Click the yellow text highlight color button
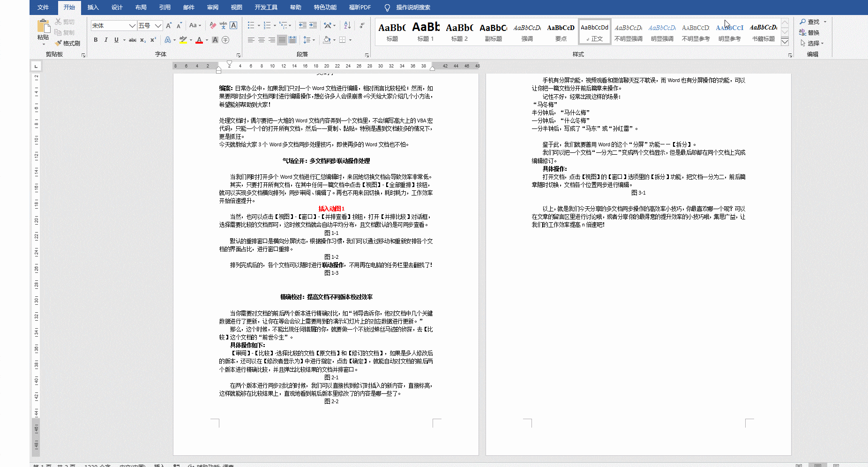 pyautogui.click(x=183, y=40)
